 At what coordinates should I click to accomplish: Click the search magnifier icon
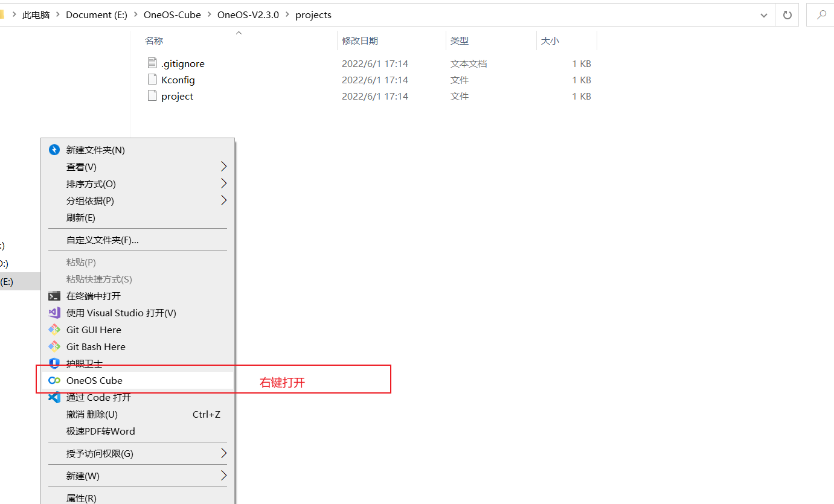click(x=821, y=15)
